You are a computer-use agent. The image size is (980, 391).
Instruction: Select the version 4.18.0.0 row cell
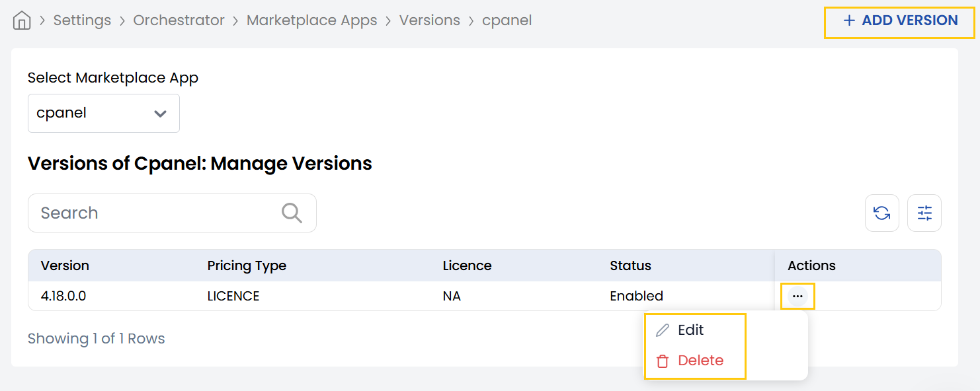pyautogui.click(x=63, y=296)
